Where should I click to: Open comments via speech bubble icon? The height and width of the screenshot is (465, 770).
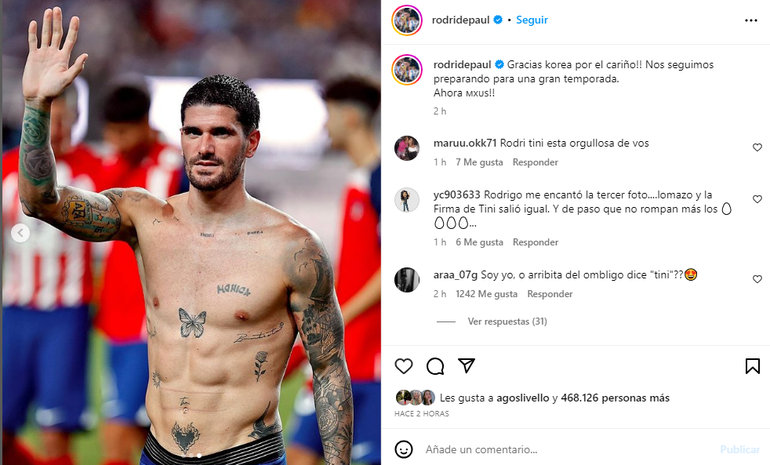coord(435,366)
